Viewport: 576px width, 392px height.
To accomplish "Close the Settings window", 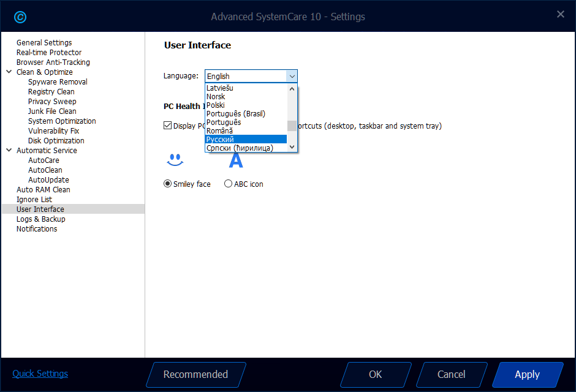I will click(560, 14).
